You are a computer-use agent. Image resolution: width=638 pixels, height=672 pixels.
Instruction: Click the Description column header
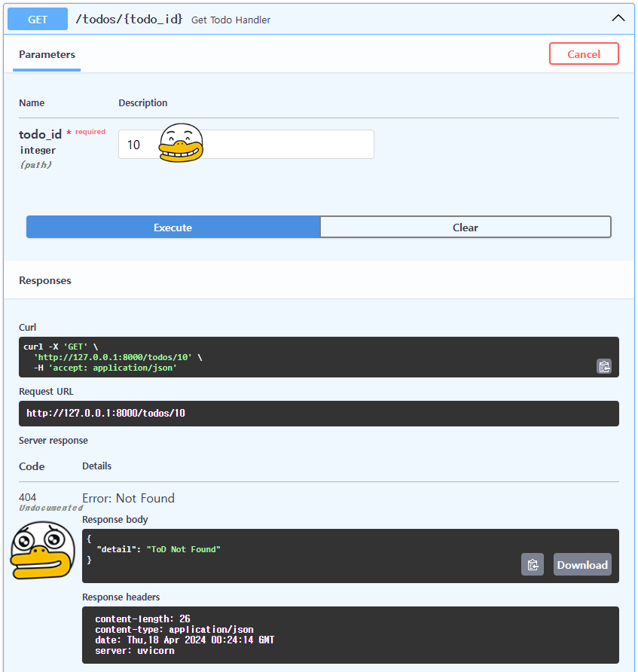click(x=142, y=103)
